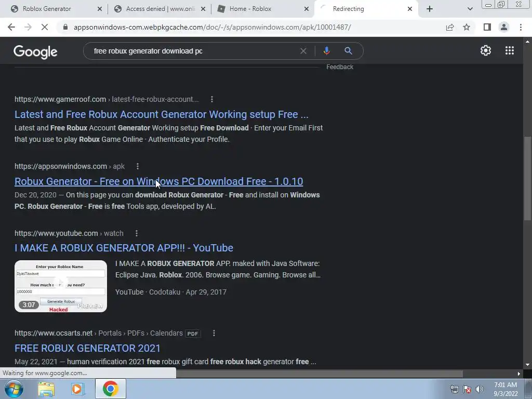Open the Google apps grid
532x399 pixels.
click(x=510, y=50)
